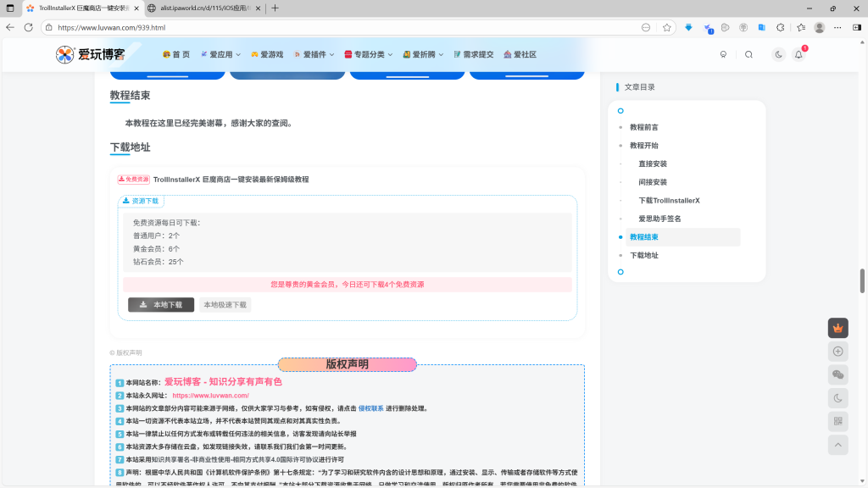Jump to 爱思助手签名 in outline
The image size is (868, 488).
pyautogui.click(x=659, y=219)
